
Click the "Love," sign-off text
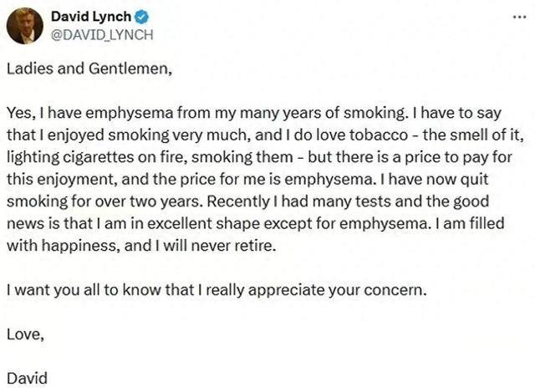coord(24,334)
